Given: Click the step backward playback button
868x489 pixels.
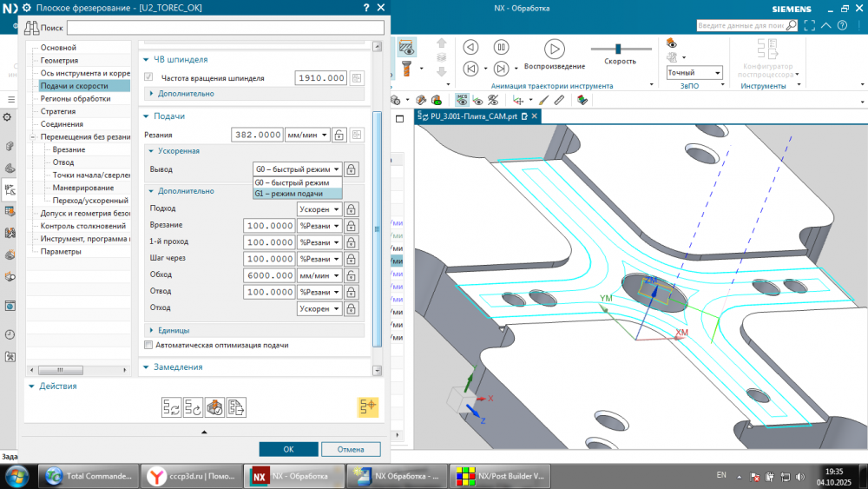Looking at the screenshot, I should coord(471,69).
